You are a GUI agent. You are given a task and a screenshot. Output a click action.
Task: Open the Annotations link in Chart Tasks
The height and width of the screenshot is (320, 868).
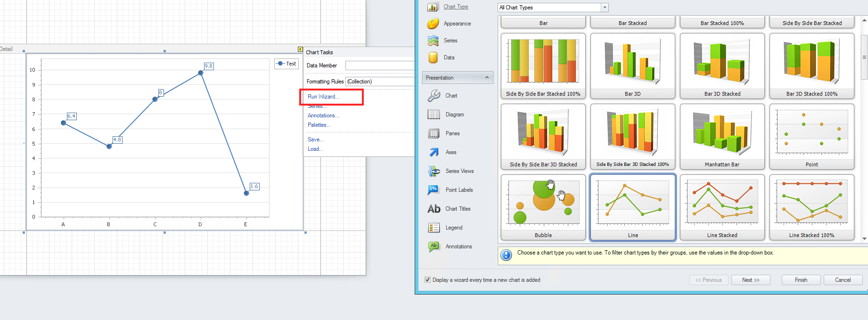[x=323, y=115]
